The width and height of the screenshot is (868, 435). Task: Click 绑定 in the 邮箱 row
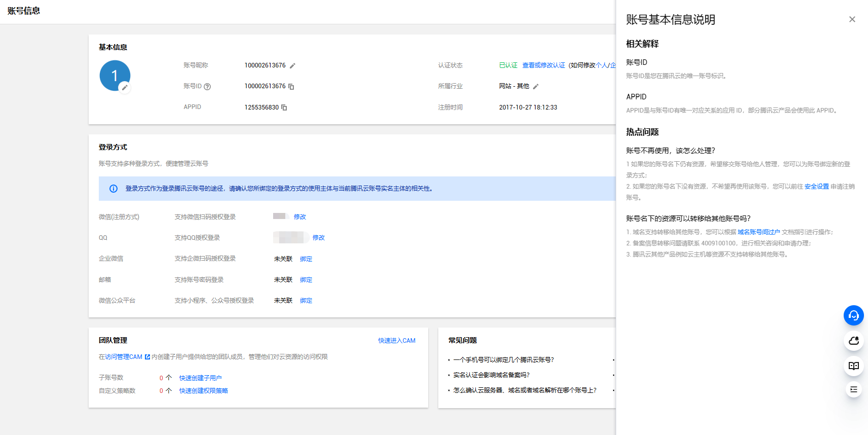[306, 280]
